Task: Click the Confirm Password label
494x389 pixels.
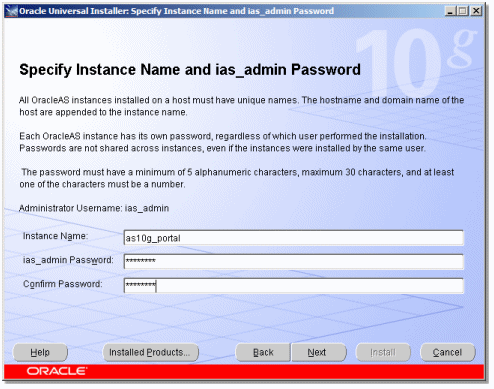Action: pyautogui.click(x=63, y=284)
